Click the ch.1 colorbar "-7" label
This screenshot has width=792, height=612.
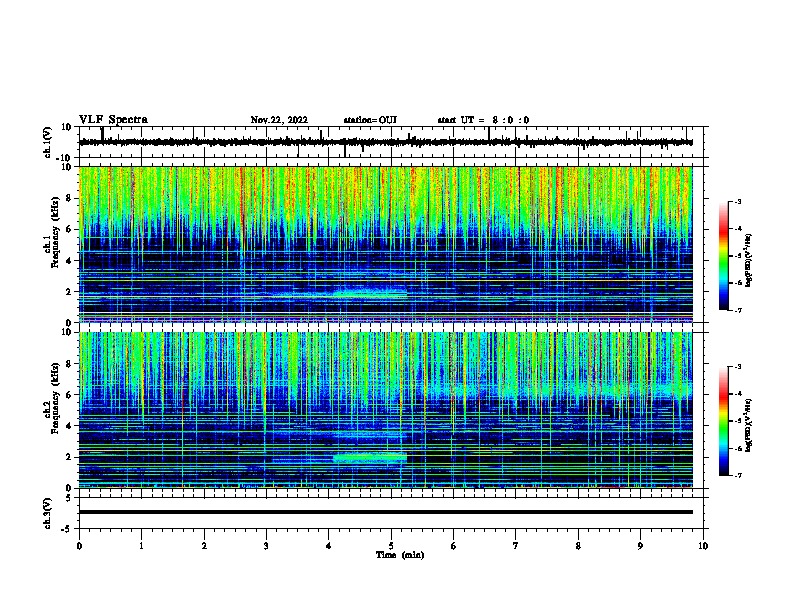tap(737, 310)
